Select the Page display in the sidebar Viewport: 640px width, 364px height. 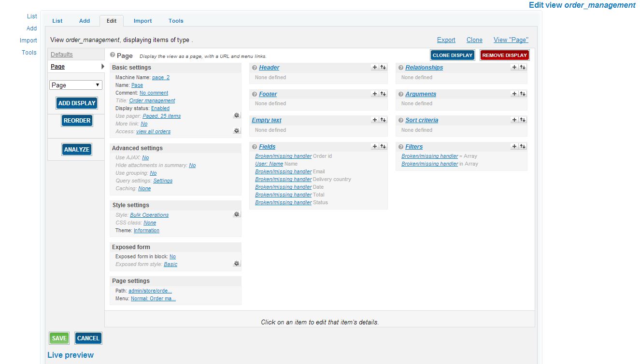tap(57, 67)
